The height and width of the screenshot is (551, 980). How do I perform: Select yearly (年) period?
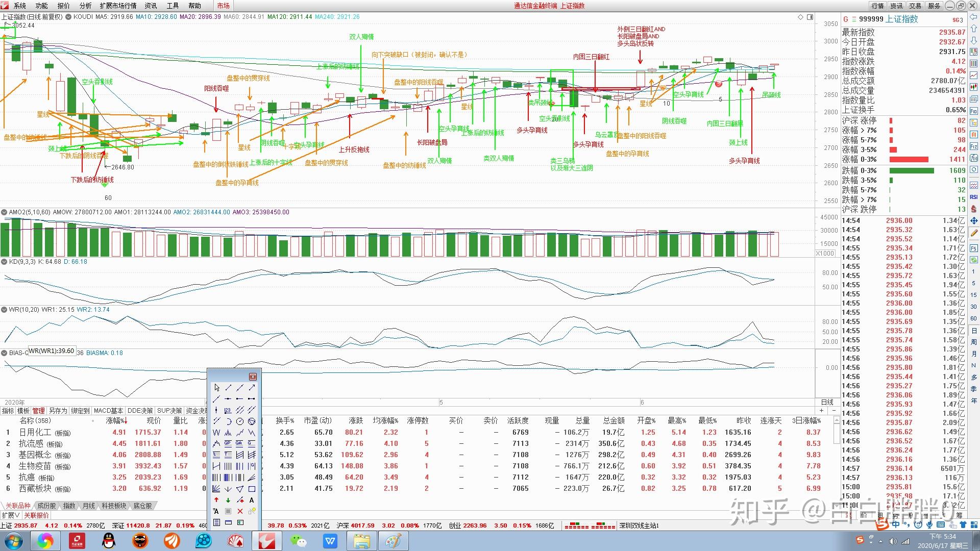(974, 400)
